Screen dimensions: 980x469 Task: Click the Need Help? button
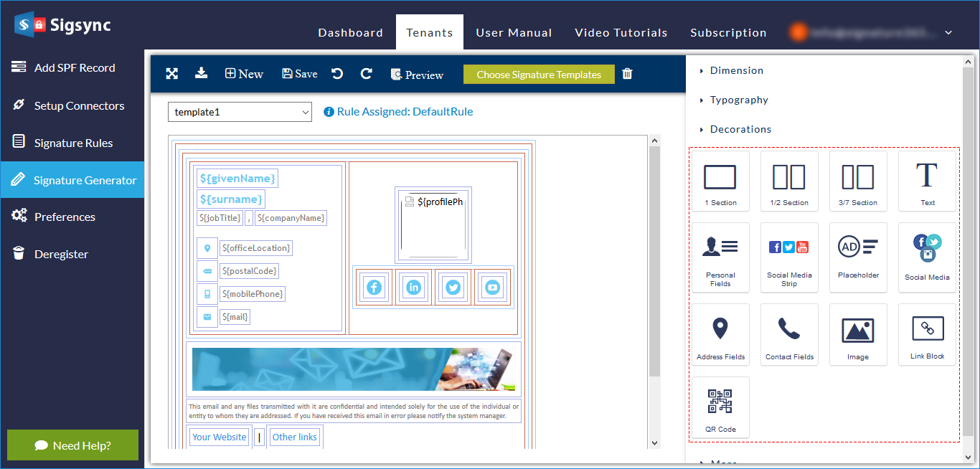coord(72,445)
